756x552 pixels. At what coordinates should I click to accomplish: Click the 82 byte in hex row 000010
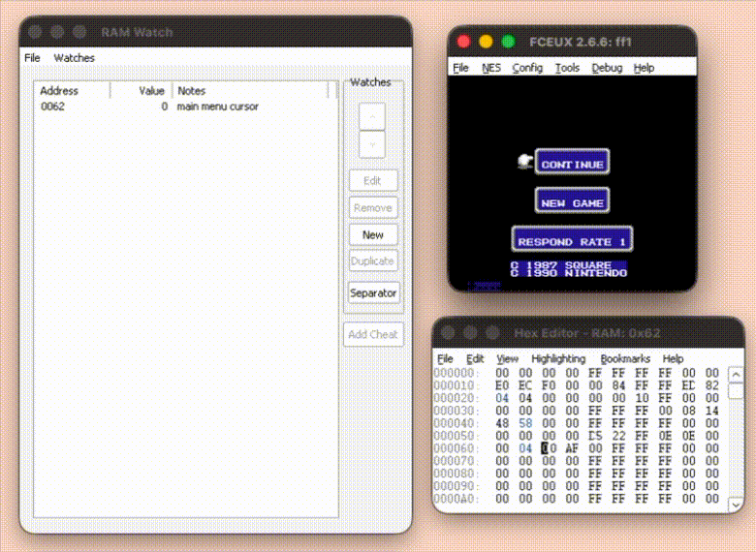point(712,385)
